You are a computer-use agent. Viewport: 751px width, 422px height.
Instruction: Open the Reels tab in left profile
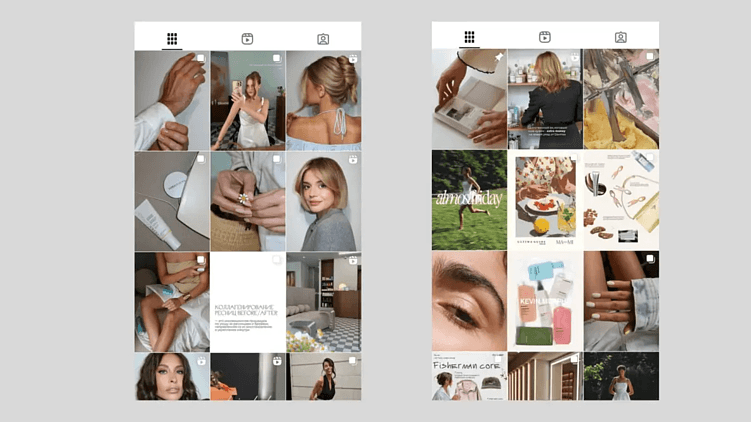pyautogui.click(x=247, y=39)
